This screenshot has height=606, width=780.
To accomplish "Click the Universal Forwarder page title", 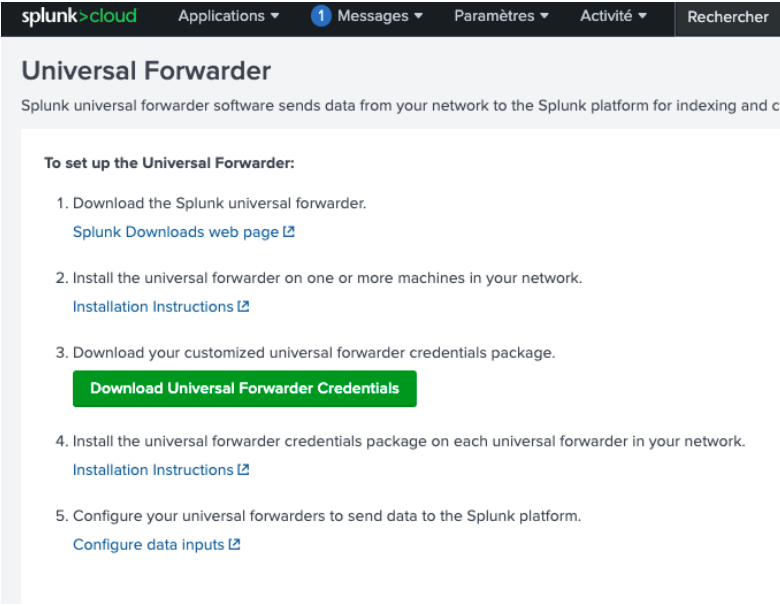I will click(146, 71).
